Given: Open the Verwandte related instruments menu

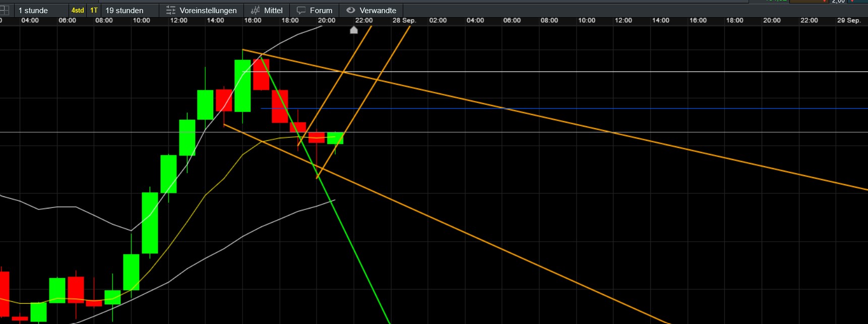Looking at the screenshot, I should click(x=371, y=10).
